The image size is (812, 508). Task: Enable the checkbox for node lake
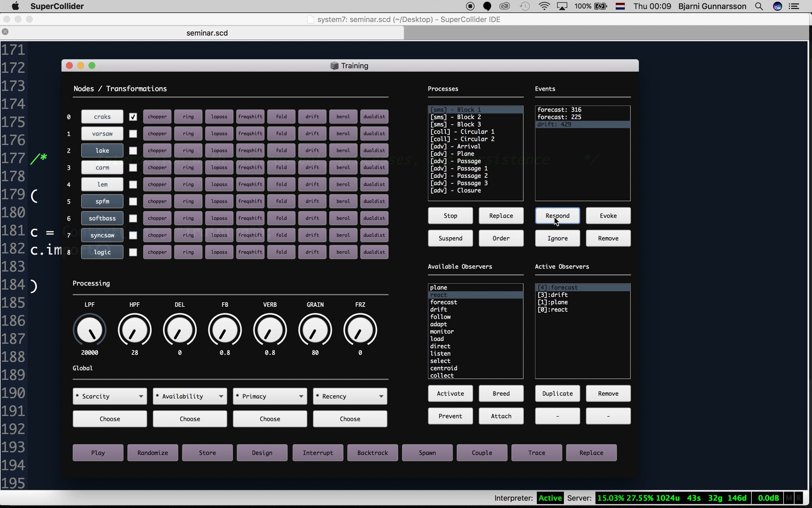tap(133, 151)
